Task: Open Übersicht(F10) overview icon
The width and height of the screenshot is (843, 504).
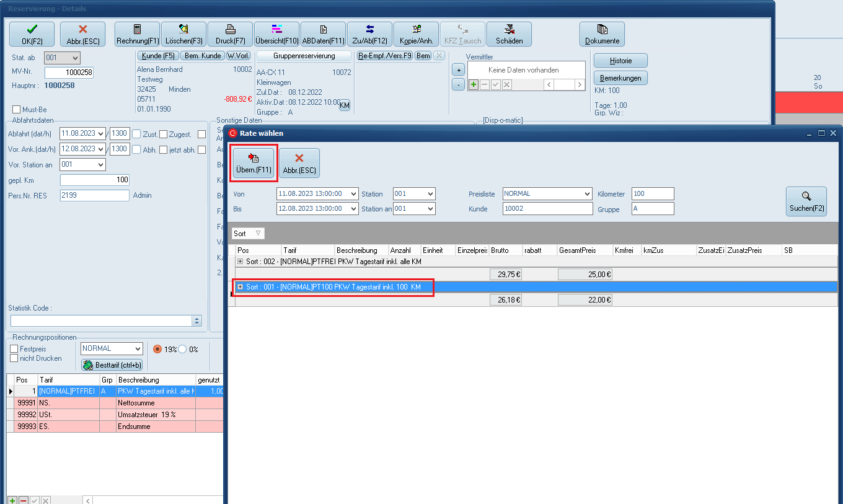Action: [x=276, y=34]
